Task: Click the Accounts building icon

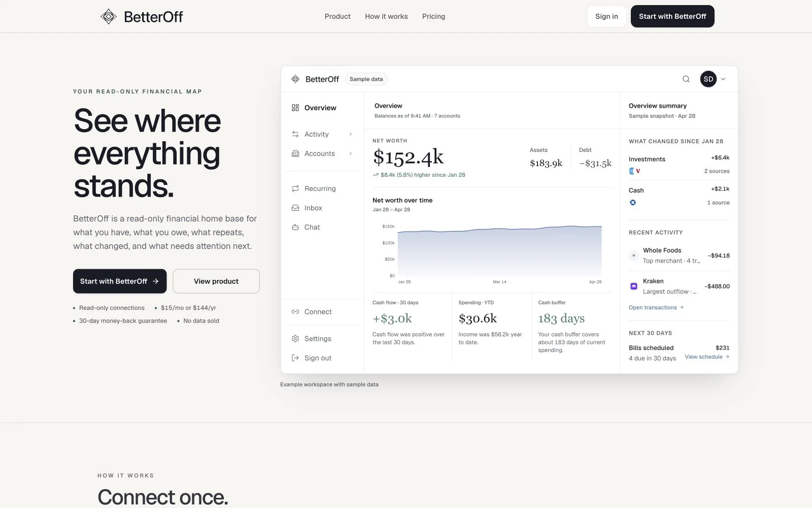Action: click(295, 153)
